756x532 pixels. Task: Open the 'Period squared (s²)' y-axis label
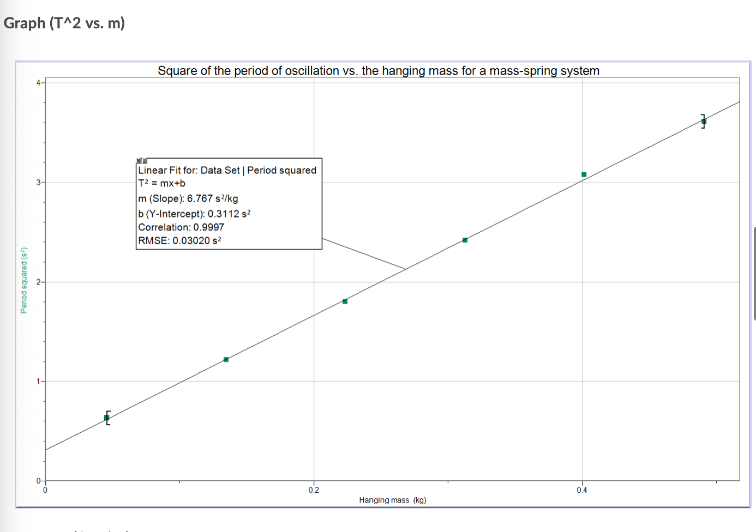click(x=24, y=281)
